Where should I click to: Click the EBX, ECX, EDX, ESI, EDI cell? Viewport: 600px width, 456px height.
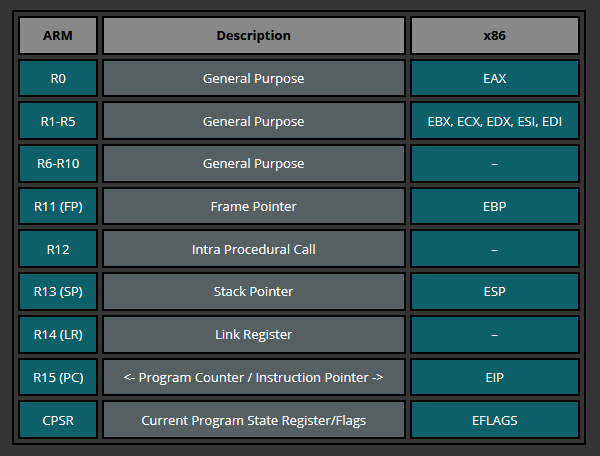(x=495, y=121)
